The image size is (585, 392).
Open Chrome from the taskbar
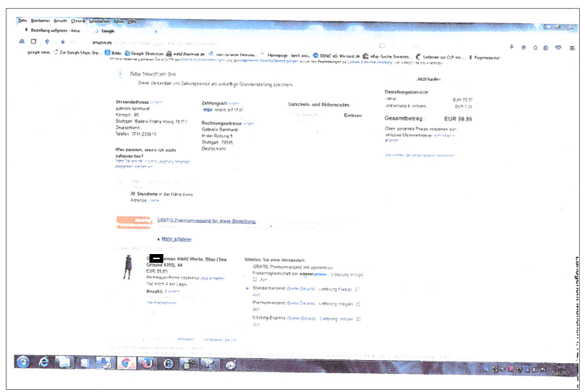coord(126,363)
